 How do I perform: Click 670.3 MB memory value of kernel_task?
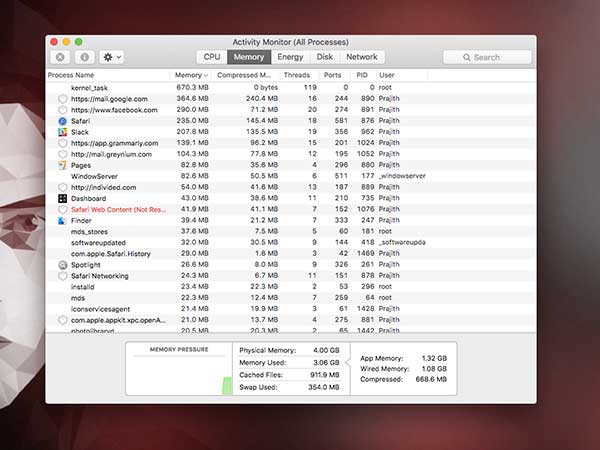(x=192, y=87)
